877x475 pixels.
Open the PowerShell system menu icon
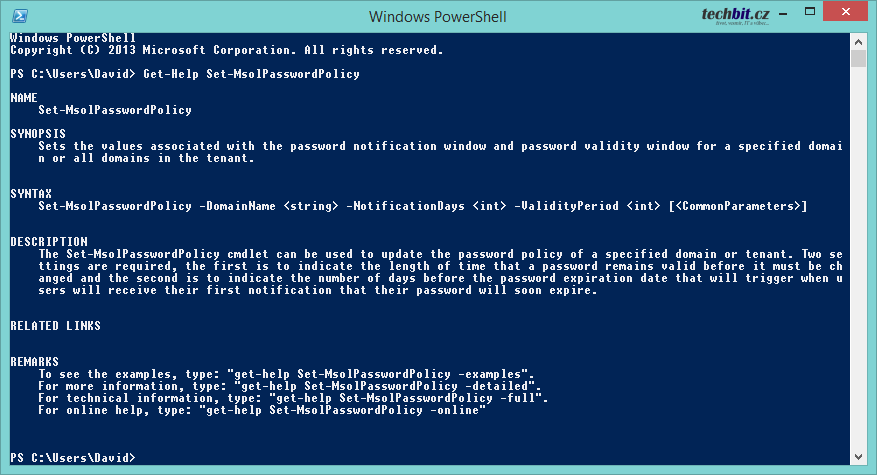pyautogui.click(x=20, y=16)
